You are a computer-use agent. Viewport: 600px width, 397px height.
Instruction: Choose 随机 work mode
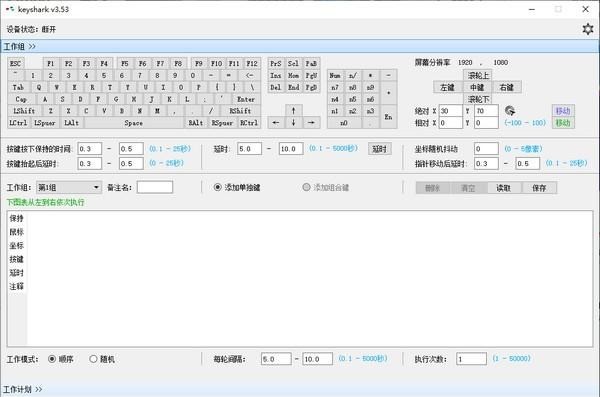pyautogui.click(x=102, y=359)
